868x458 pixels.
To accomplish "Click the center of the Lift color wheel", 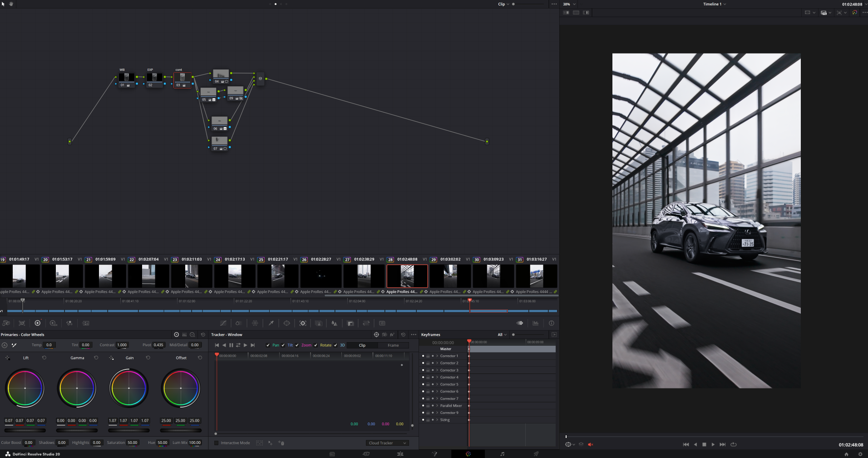I will [25, 388].
